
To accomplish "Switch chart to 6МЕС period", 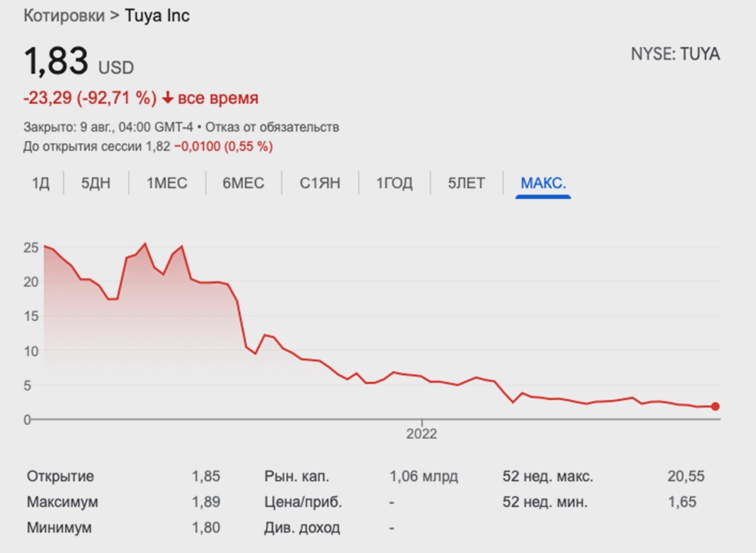I will click(243, 183).
